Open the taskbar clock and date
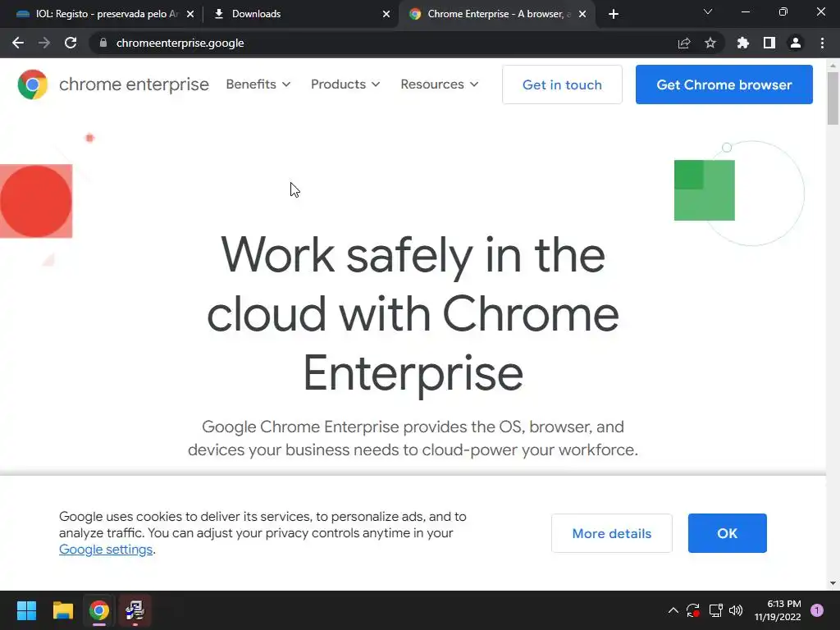 click(x=778, y=610)
